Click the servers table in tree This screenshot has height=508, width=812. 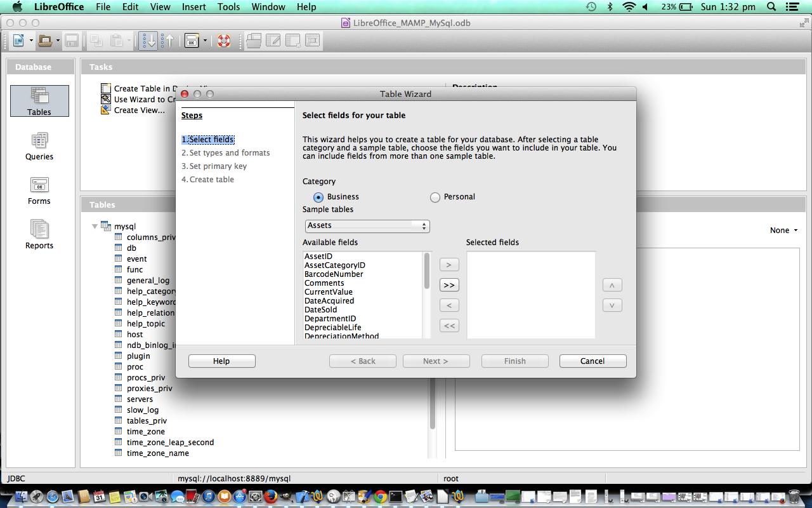(x=140, y=399)
